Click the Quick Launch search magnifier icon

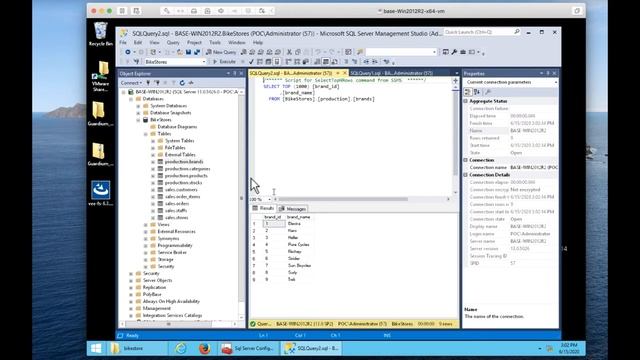point(517,32)
